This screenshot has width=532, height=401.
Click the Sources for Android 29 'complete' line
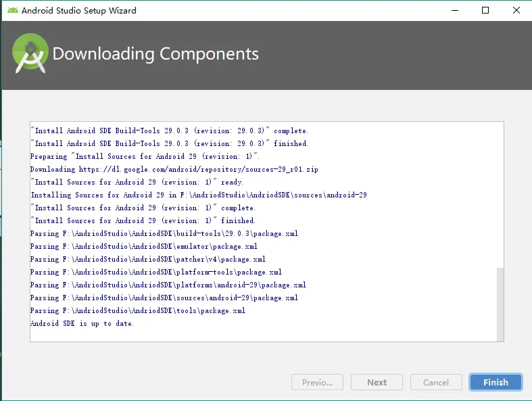(x=143, y=208)
